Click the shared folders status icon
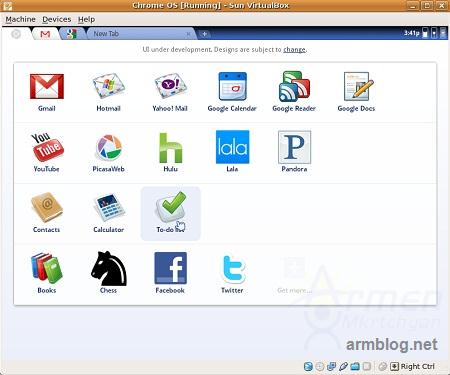The width and height of the screenshot is (450, 375). click(355, 366)
